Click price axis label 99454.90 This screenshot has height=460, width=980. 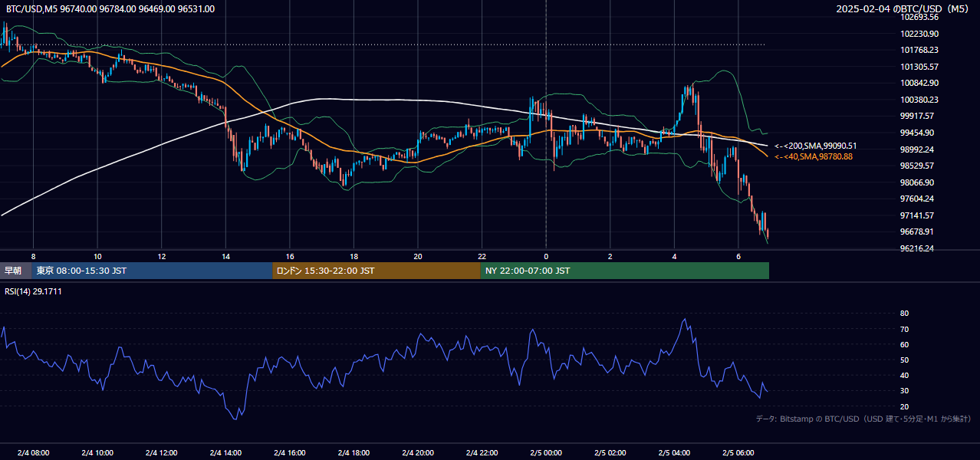918,133
